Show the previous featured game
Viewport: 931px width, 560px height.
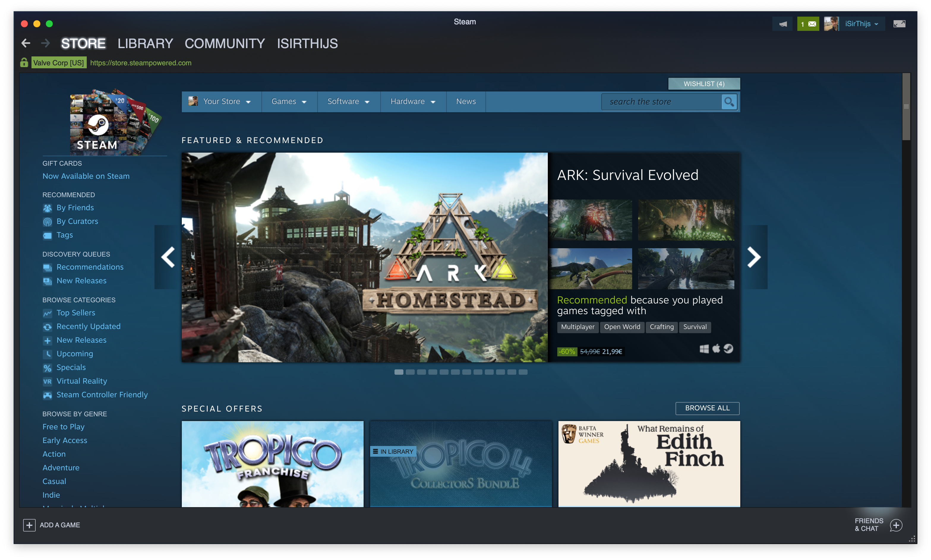click(168, 257)
